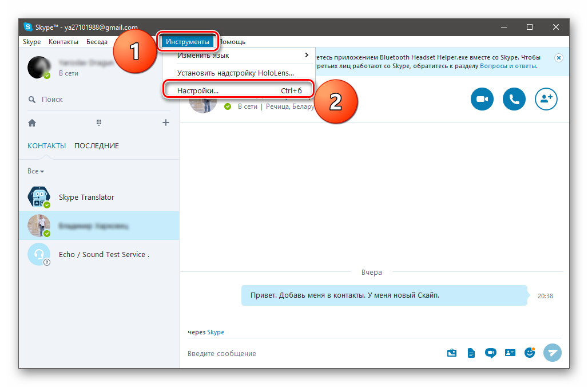Open the Skype Translator contact
The image size is (588, 387).
click(x=99, y=197)
